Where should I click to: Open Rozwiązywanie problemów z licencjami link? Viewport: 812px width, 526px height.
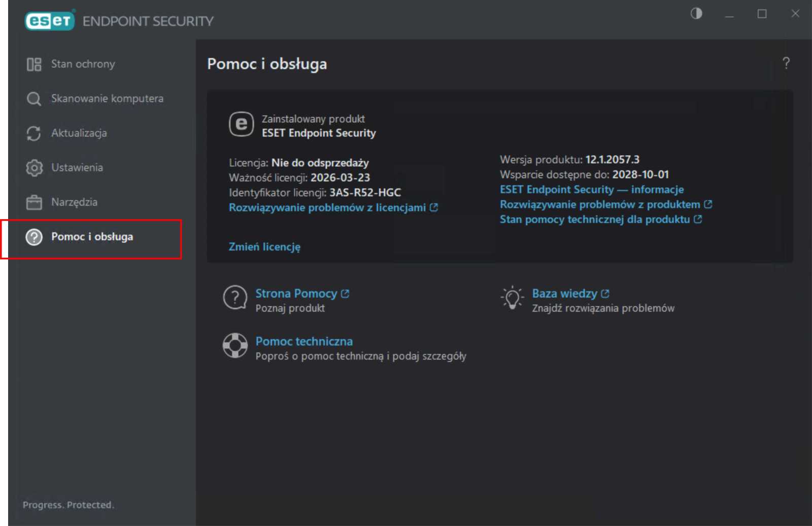327,207
